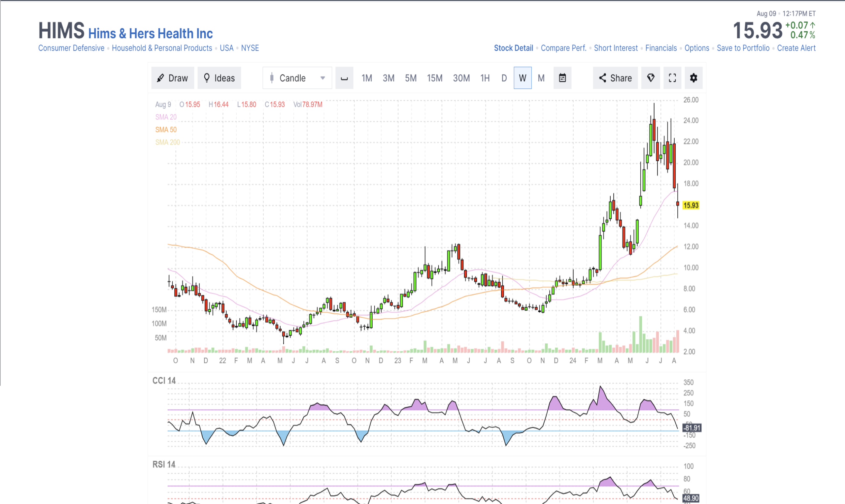Viewport: 845px width, 504px height.
Task: Toggle the SMA 50 overlay label
Action: pos(166,130)
